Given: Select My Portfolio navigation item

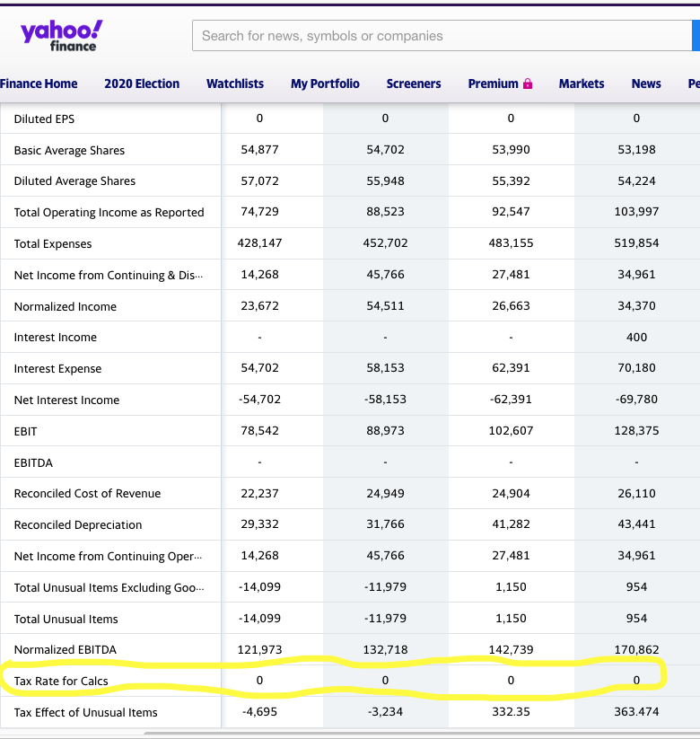Looking at the screenshot, I should click(325, 84).
